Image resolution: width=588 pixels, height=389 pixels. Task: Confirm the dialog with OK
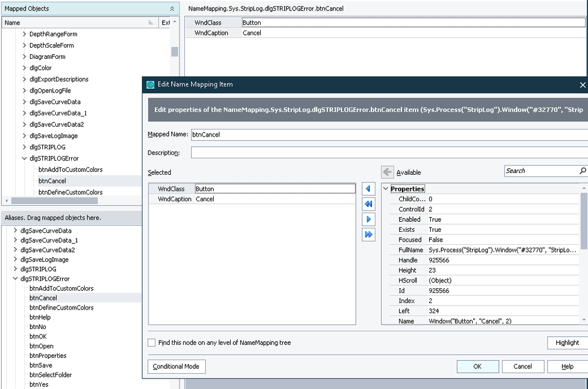[477, 366]
